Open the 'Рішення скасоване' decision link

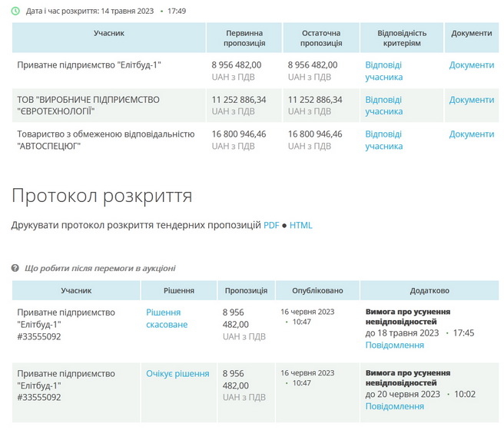click(x=167, y=318)
